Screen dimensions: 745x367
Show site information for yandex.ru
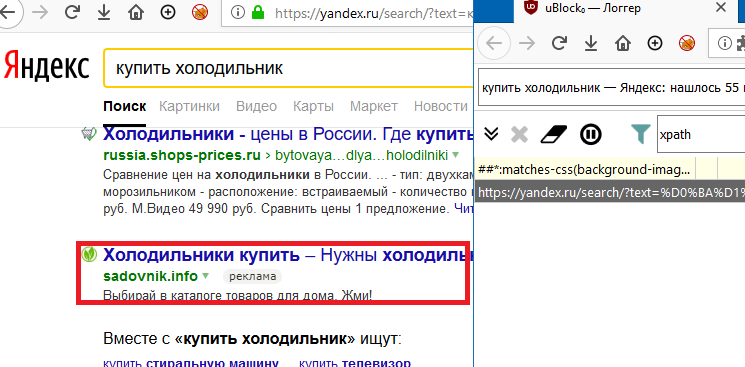pyautogui.click(x=237, y=13)
